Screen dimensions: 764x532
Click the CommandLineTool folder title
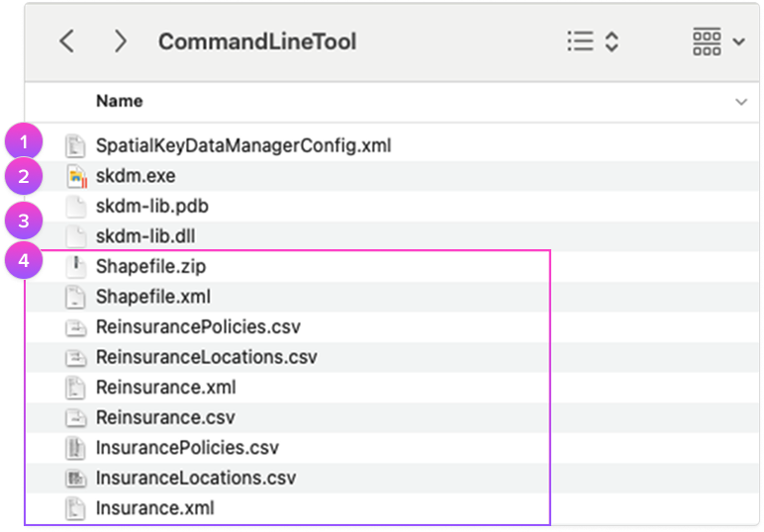pos(257,42)
